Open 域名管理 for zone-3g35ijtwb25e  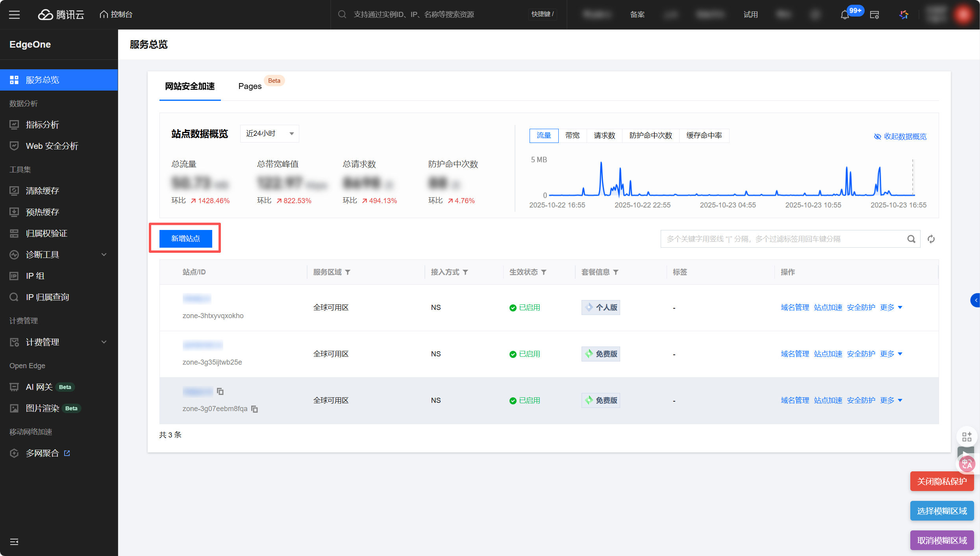pyautogui.click(x=795, y=354)
